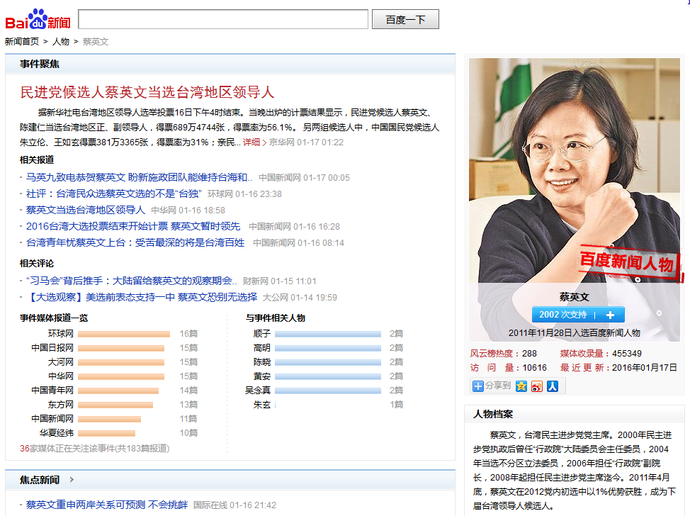690x516 pixels.
Task: Open headline 民进党候选人蔡英文当选台湾地区领导人
Action: tap(147, 92)
